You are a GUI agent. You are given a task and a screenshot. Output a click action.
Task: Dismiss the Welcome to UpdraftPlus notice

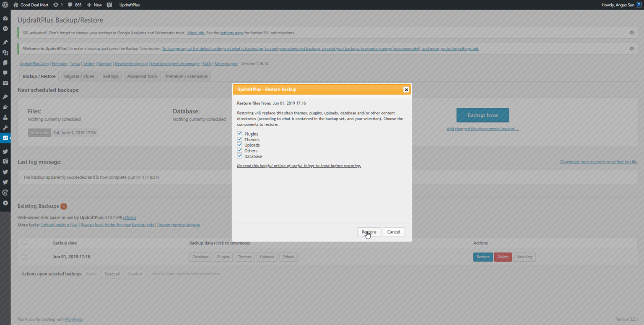click(632, 49)
